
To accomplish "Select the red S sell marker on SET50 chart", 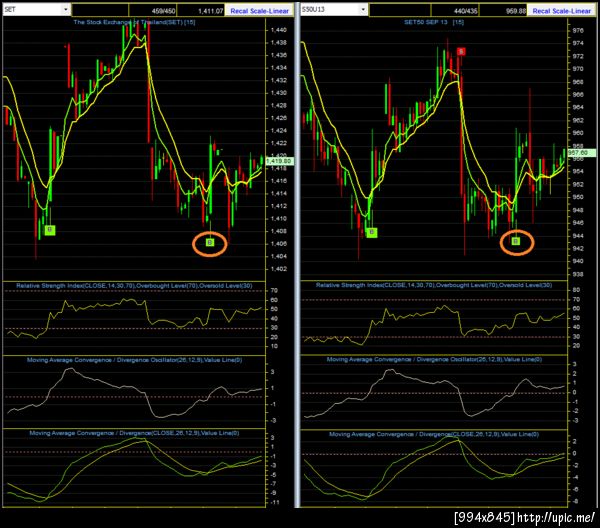I will tap(461, 51).
